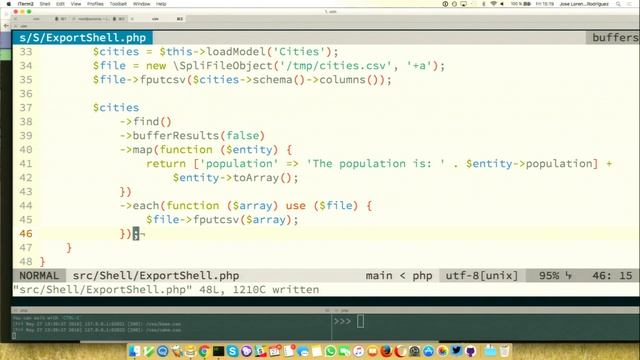This screenshot has width=640, height=360.
Task: Open the Profiles menu
Action: 95,4
